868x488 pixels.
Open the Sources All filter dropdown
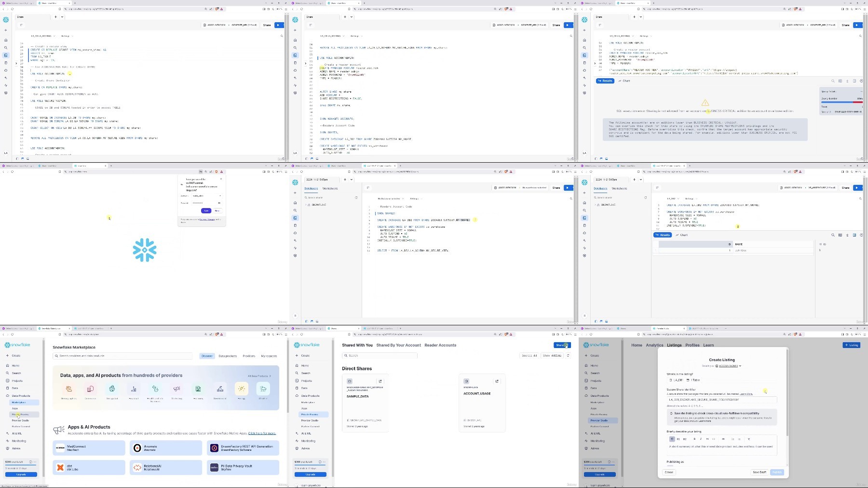[529, 355]
